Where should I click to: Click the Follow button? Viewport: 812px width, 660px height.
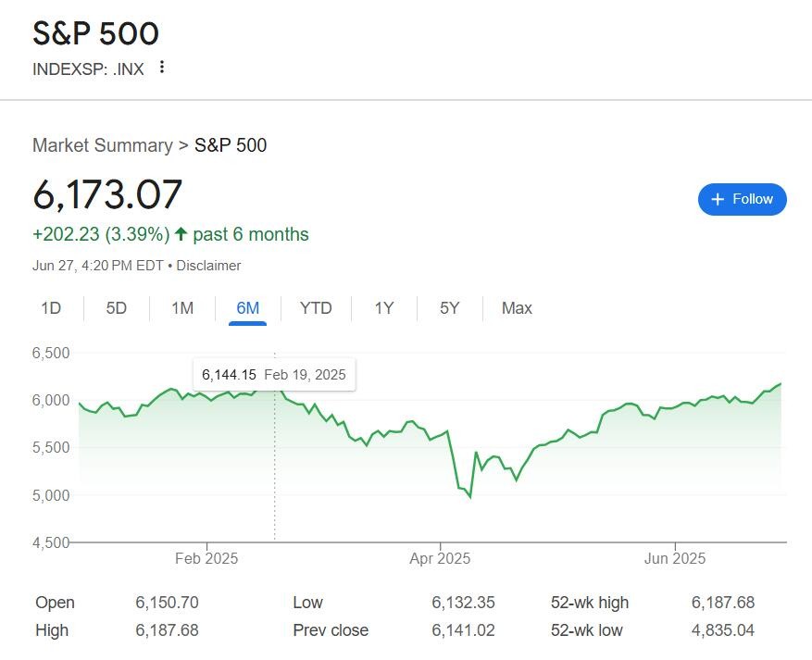coord(742,199)
